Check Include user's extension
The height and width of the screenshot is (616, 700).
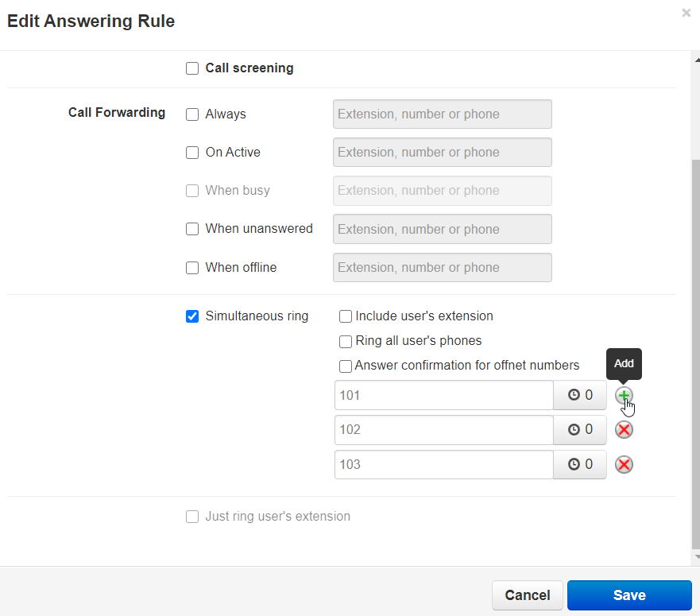pyautogui.click(x=346, y=316)
